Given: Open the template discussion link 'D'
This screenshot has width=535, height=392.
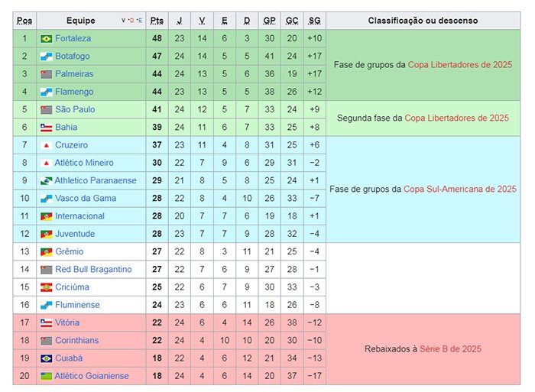Looking at the screenshot, I should pos(131,21).
